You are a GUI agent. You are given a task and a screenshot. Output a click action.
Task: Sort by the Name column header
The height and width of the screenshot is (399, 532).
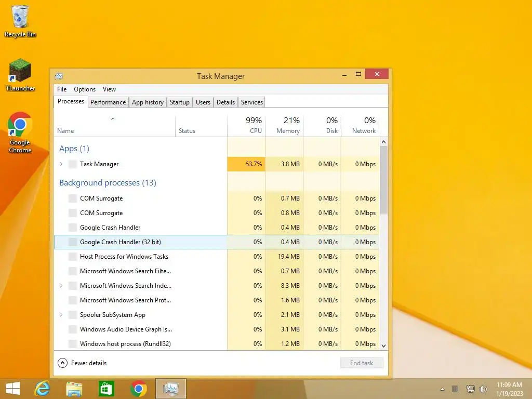(x=114, y=126)
